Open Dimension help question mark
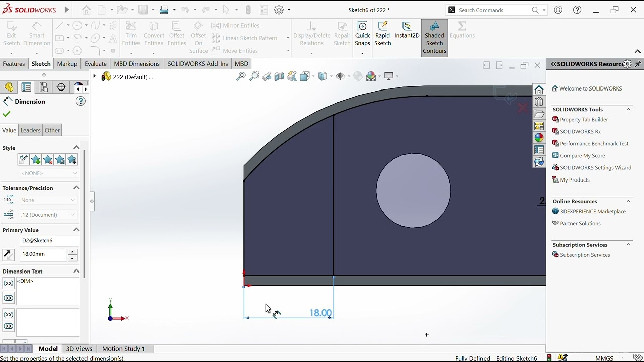This screenshot has height=362, width=644. (x=80, y=101)
